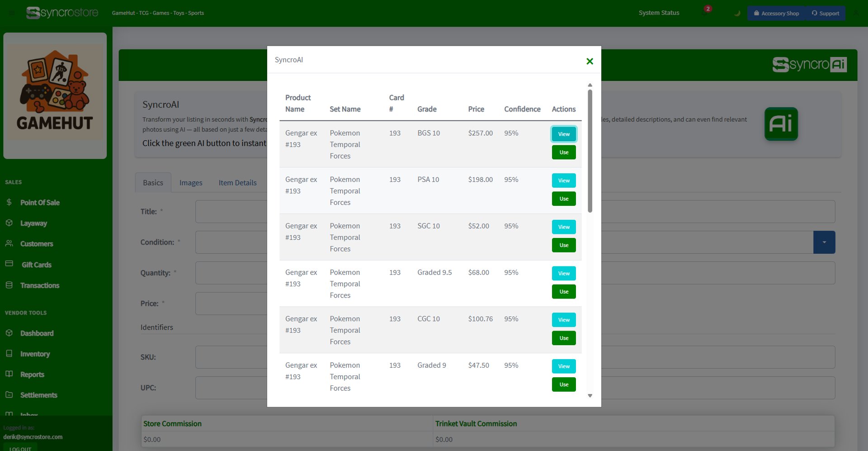
Task: Click the SyncroAI results scrollbar thumb
Action: (590, 151)
